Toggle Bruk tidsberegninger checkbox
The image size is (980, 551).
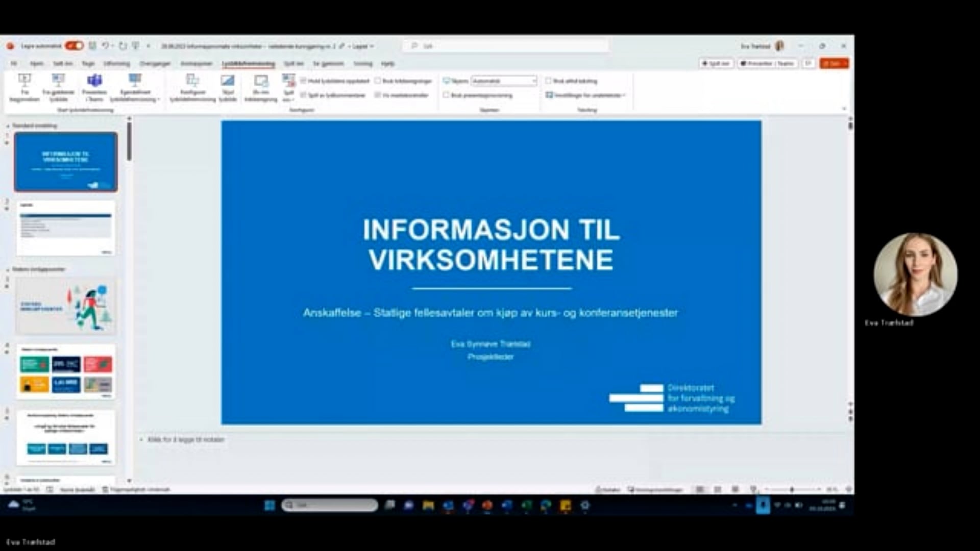pyautogui.click(x=378, y=81)
